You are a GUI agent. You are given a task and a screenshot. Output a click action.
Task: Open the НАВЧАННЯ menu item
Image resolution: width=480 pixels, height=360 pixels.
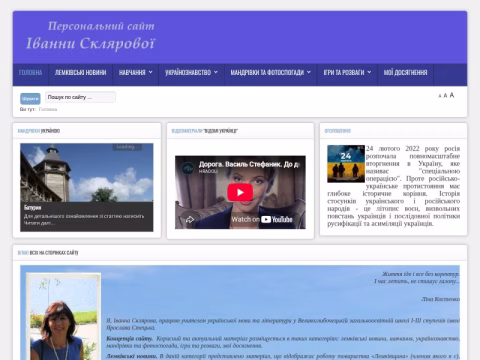click(132, 72)
